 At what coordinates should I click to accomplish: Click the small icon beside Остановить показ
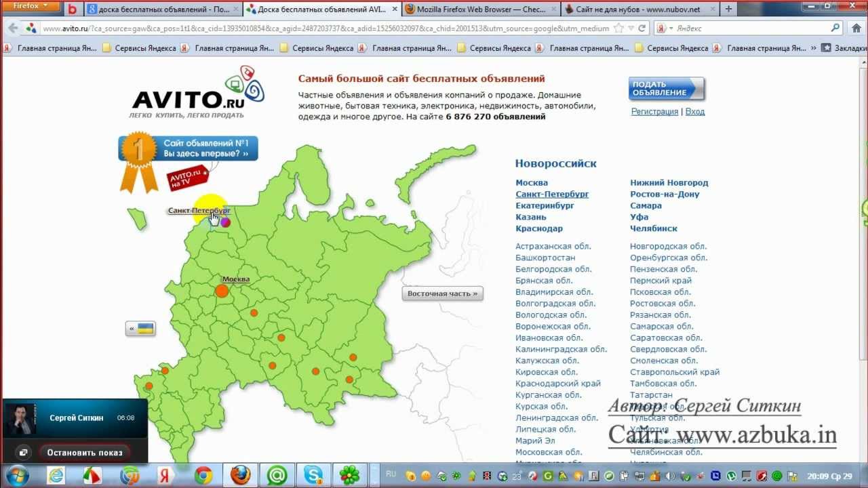click(22, 452)
